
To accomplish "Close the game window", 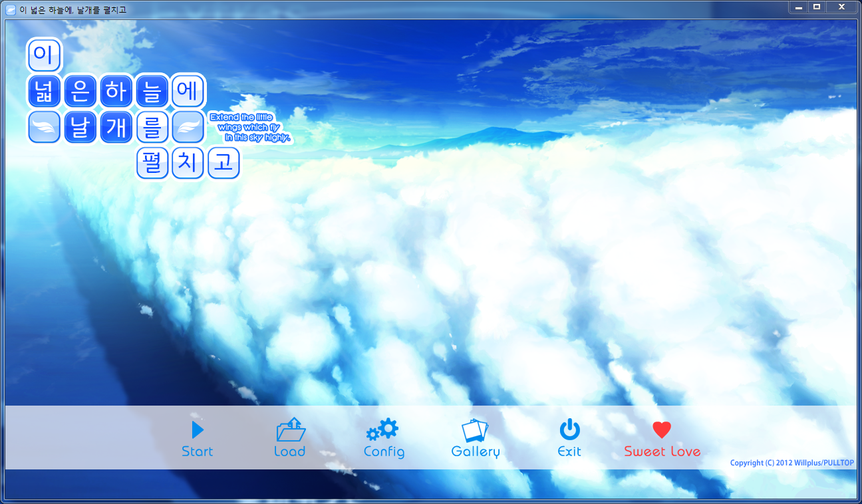I will coord(841,7).
